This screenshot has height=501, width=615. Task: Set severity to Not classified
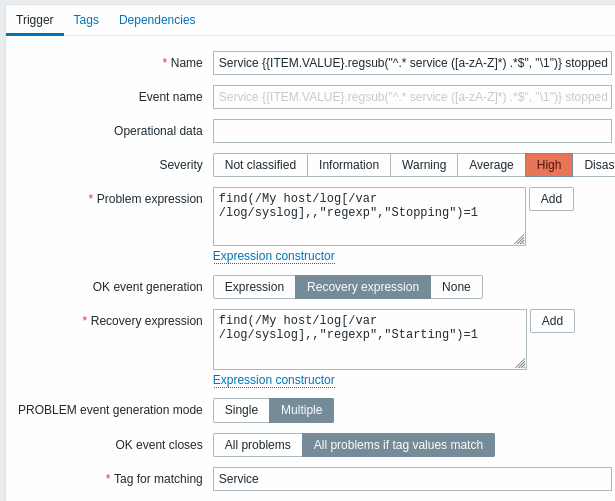tap(260, 165)
